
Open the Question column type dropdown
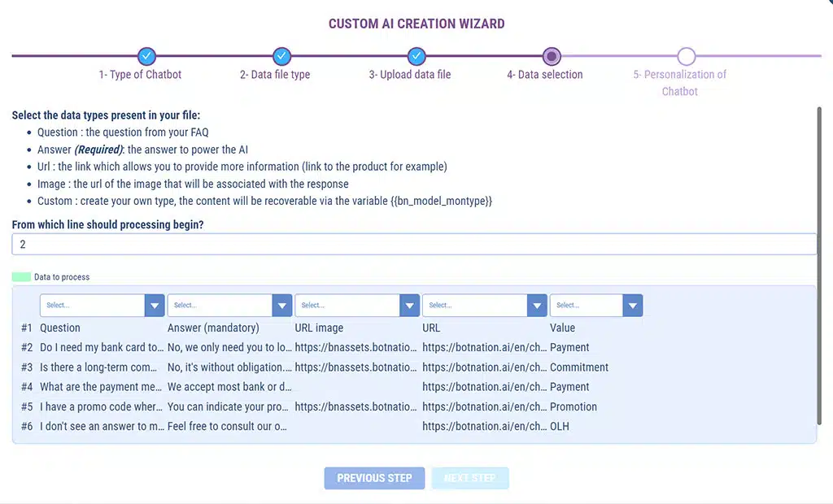pyautogui.click(x=102, y=306)
